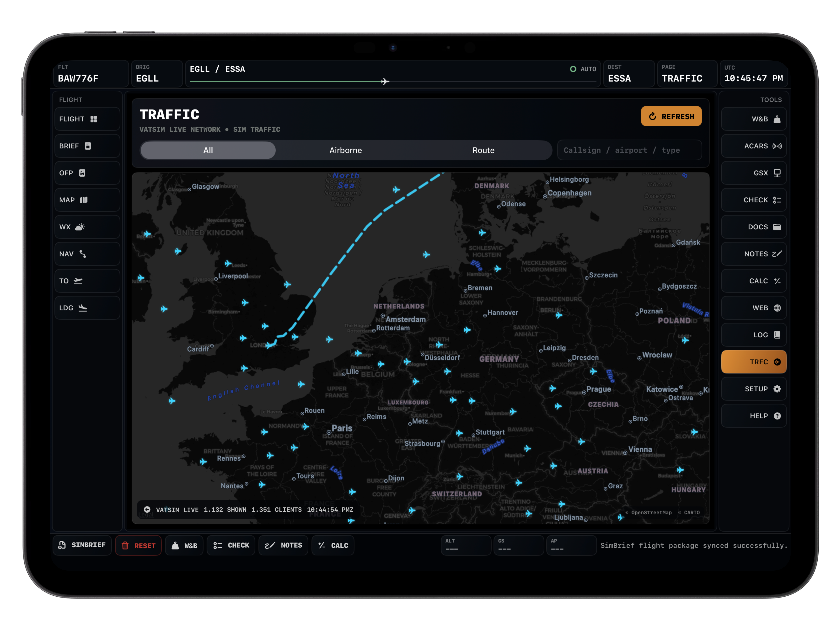The image size is (840, 630).
Task: Click the W&B button in bottom bar
Action: pyautogui.click(x=184, y=545)
